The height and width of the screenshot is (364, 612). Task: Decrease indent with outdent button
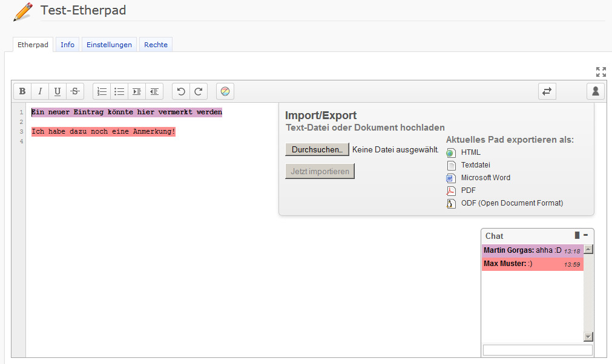coord(154,91)
